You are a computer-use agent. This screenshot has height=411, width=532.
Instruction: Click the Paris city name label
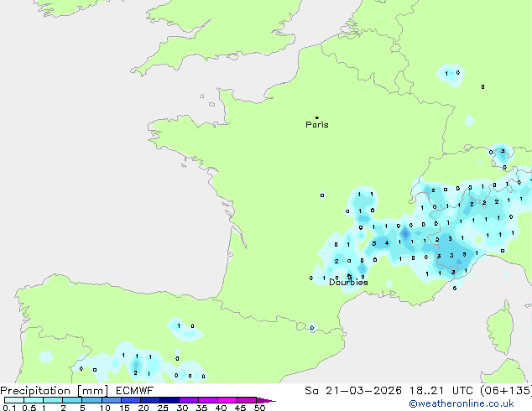tap(317, 125)
